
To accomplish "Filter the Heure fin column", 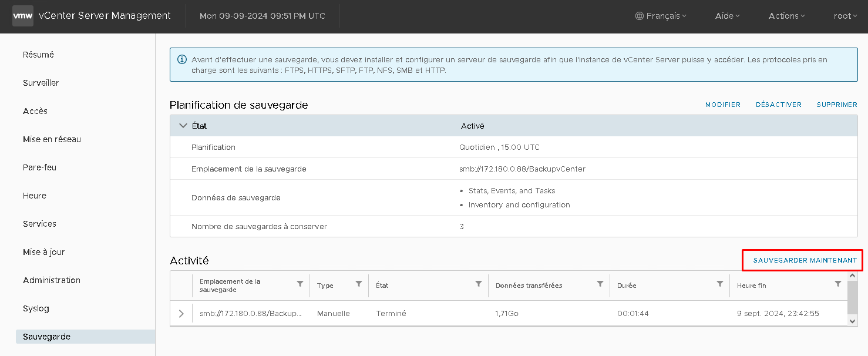I will pos(838,284).
